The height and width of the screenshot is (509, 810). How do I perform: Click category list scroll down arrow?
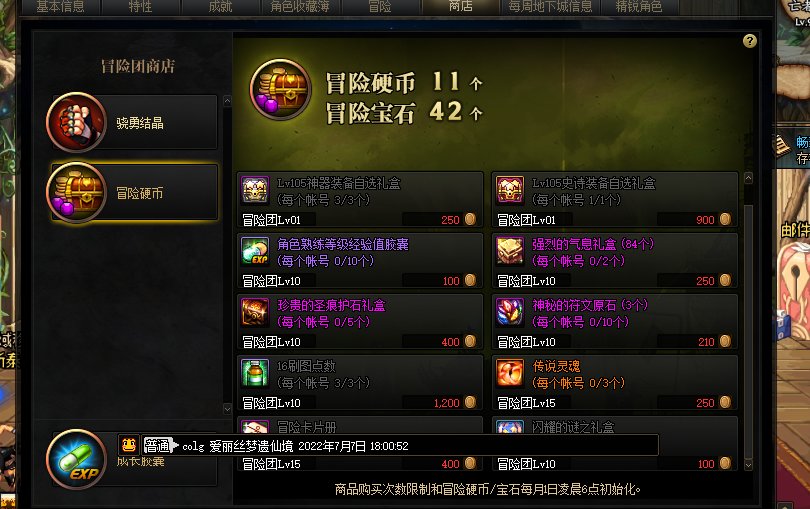pos(227,409)
